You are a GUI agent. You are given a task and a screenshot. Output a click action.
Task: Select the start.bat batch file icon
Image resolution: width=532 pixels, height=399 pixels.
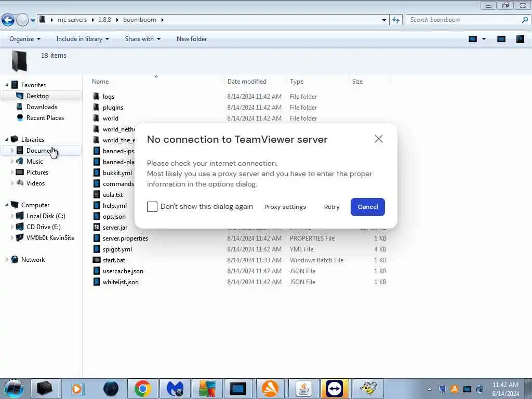pos(96,260)
